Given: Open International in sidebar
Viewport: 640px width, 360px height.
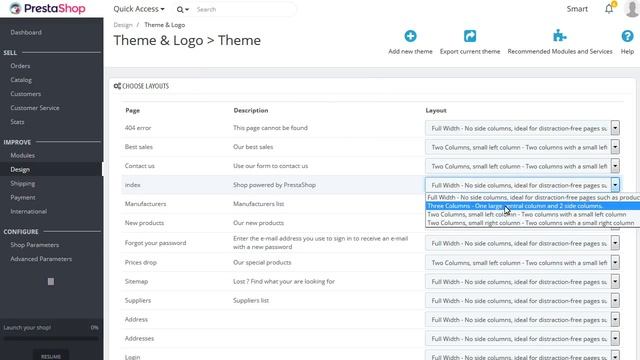Looking at the screenshot, I should [29, 211].
